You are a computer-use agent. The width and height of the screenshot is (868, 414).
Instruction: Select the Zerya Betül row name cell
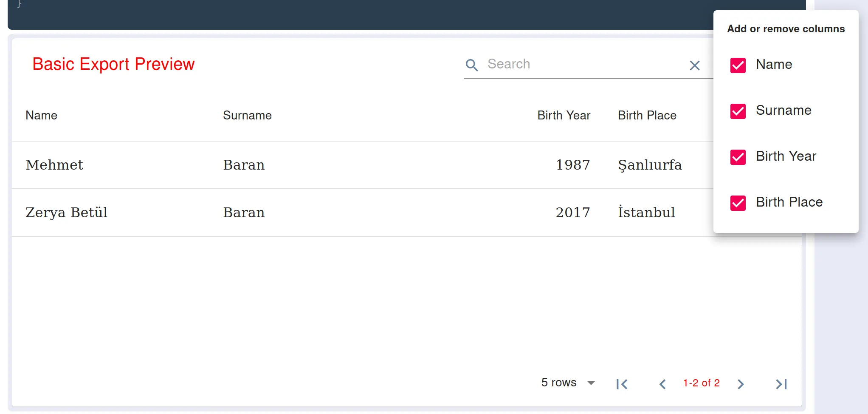pos(66,213)
